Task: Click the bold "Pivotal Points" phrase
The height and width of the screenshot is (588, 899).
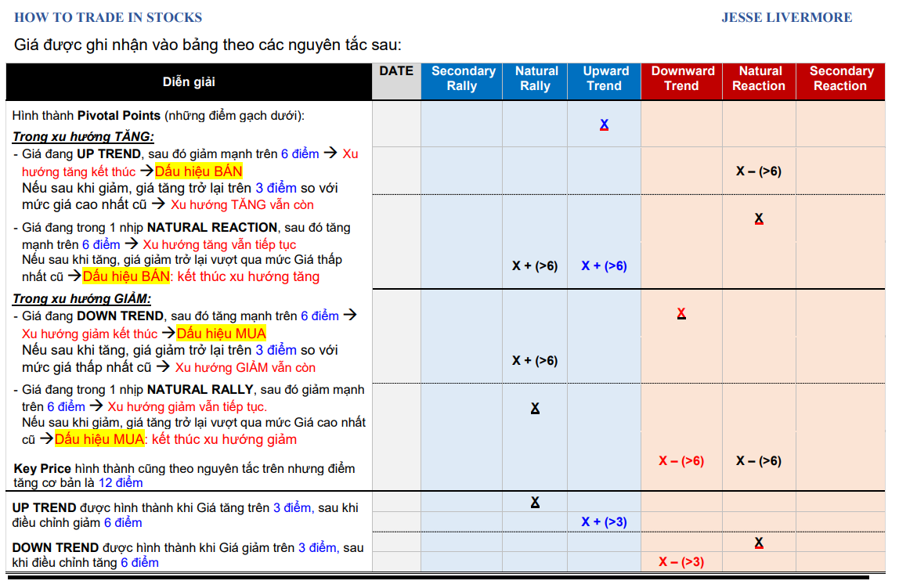Action: pyautogui.click(x=119, y=116)
